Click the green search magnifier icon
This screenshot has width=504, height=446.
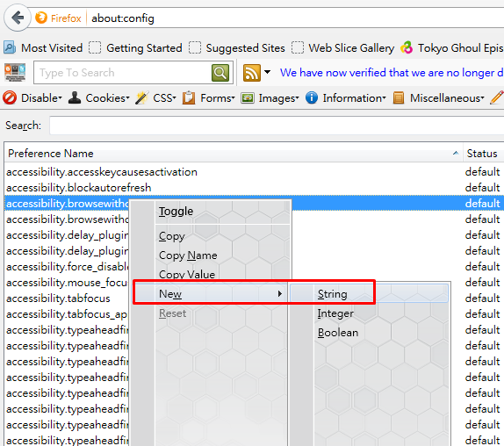(220, 73)
